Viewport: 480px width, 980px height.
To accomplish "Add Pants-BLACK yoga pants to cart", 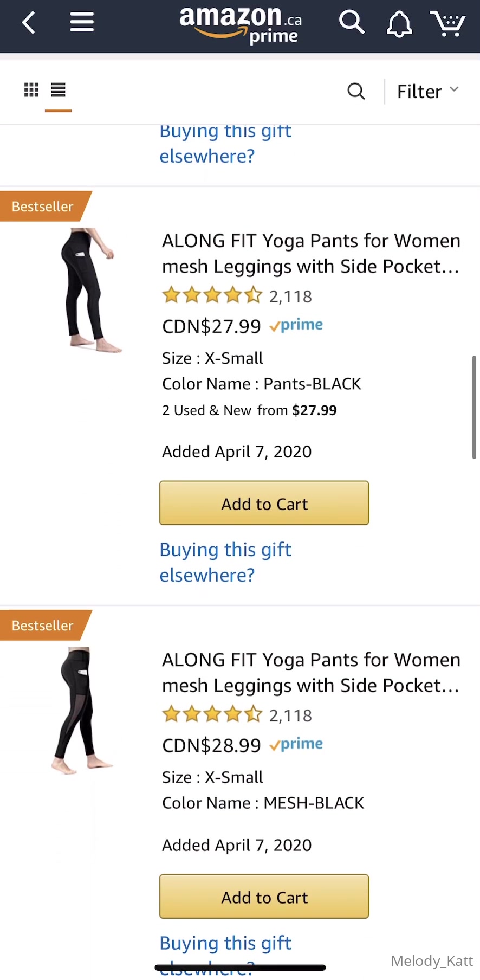I will tap(264, 503).
